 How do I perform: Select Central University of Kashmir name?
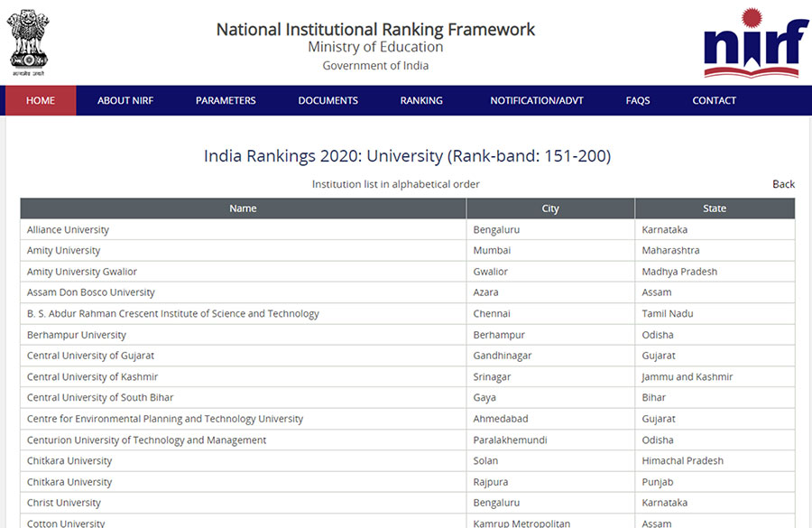point(92,376)
